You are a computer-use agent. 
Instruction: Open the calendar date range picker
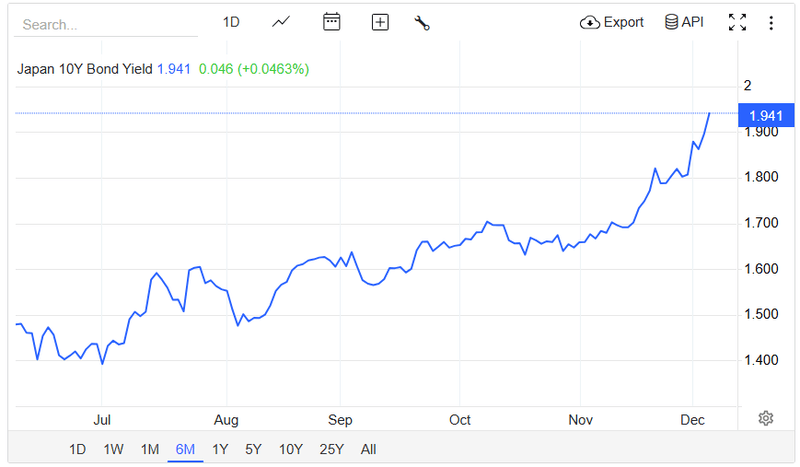pyautogui.click(x=332, y=22)
